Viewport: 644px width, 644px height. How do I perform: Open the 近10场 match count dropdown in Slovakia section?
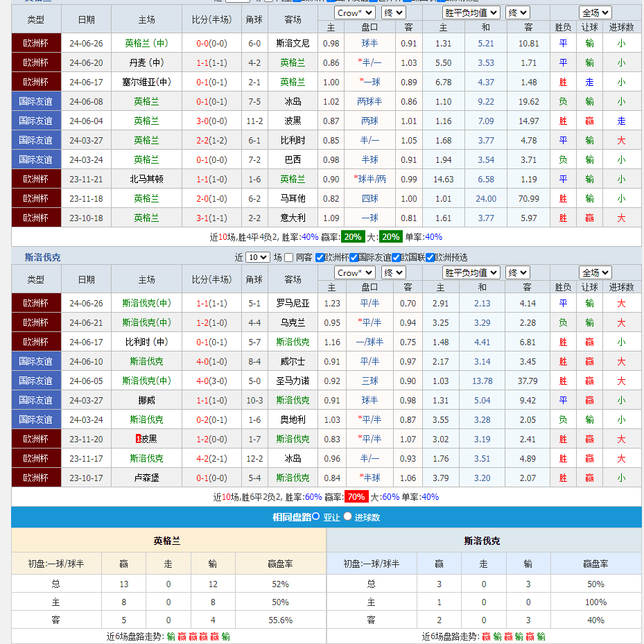(x=259, y=257)
